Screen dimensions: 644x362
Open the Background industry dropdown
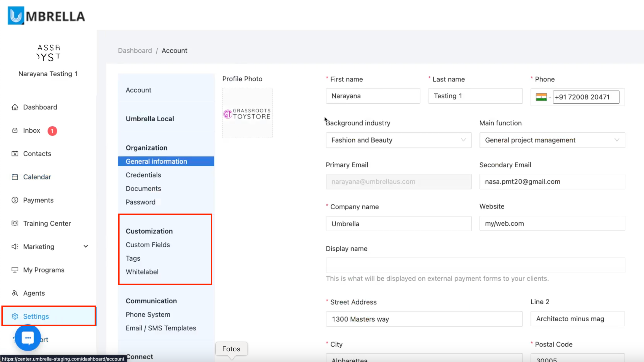(x=398, y=140)
